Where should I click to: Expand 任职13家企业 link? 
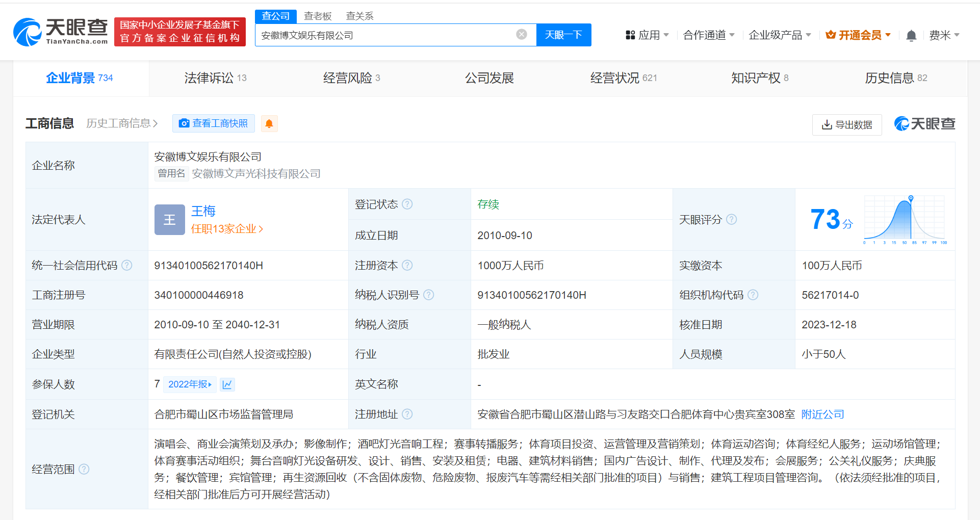pyautogui.click(x=227, y=229)
